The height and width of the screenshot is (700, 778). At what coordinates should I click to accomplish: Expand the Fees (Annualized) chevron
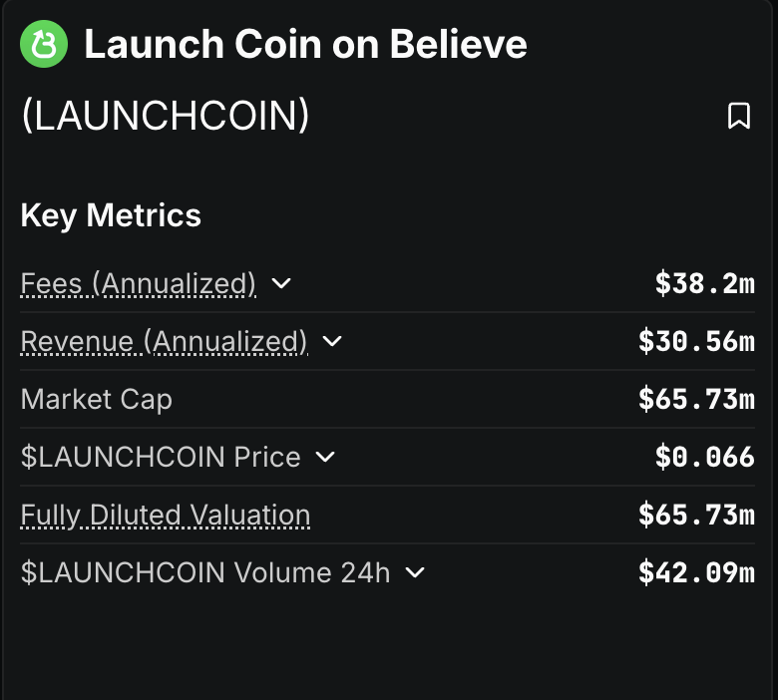(281, 283)
